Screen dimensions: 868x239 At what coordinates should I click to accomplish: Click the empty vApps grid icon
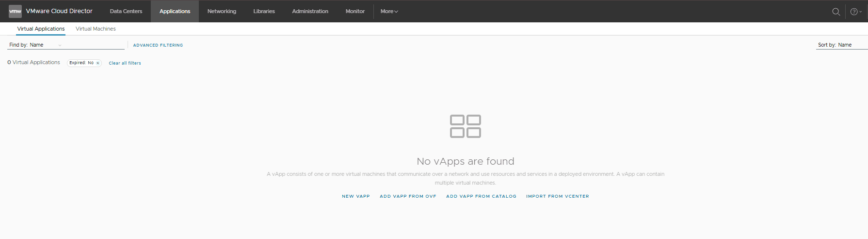[466, 126]
